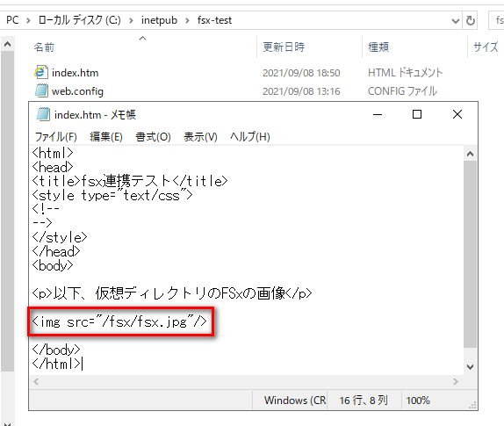Click the Windows (CR line ending status field
Screen dimensions: 504x426
tap(295, 401)
